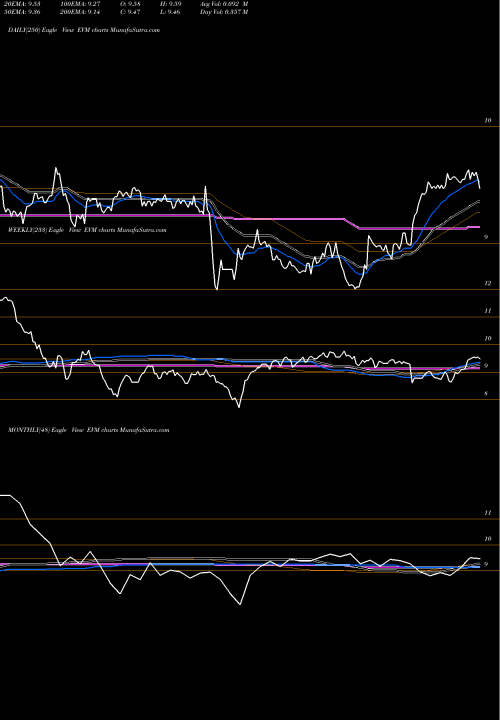Click the monthly chart axis label 11

coord(488,512)
